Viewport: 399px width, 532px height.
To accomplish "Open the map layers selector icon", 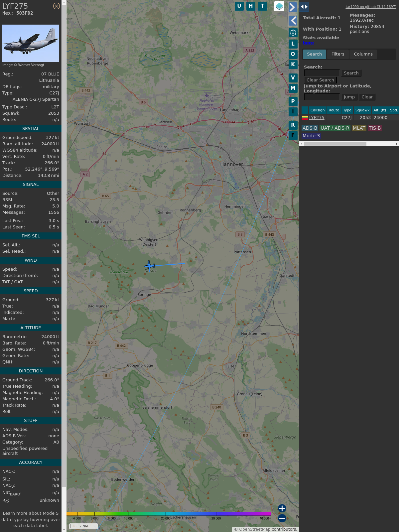I will tap(279, 6).
